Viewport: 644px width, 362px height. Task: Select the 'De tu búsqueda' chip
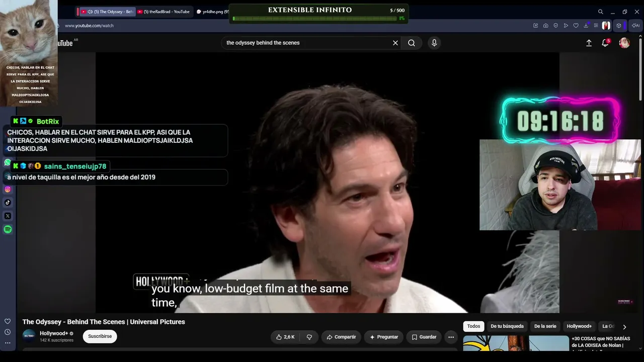(x=507, y=326)
